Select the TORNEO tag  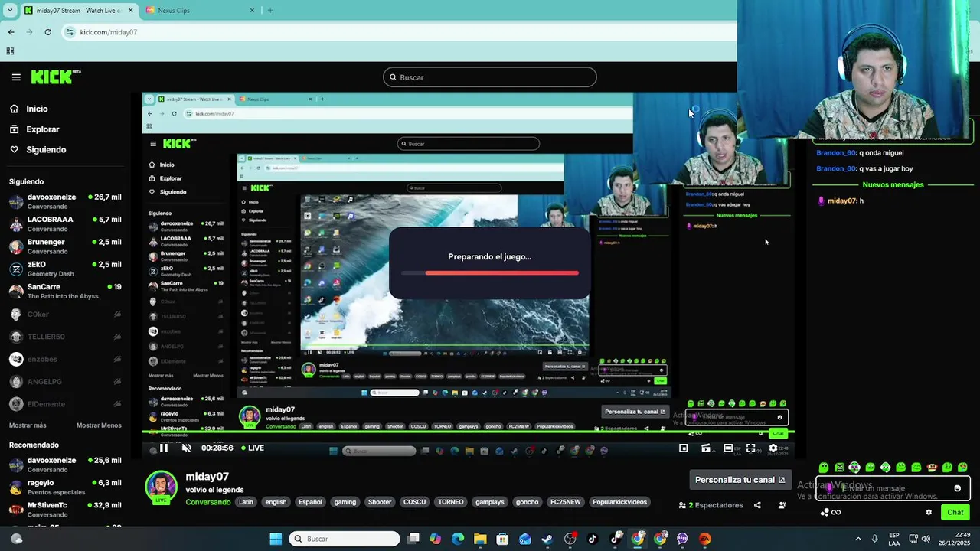click(450, 502)
